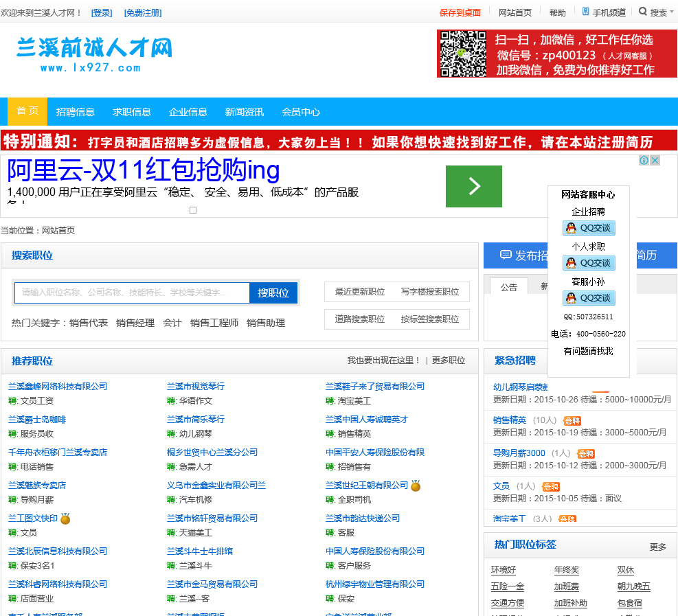Click 网站首页 in top bar

(515, 12)
